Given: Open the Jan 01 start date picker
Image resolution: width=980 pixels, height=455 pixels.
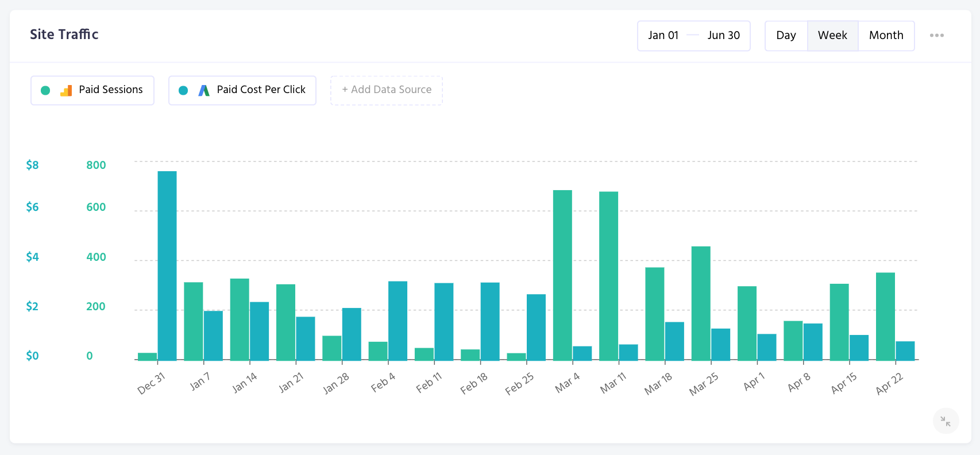Looking at the screenshot, I should pos(663,36).
